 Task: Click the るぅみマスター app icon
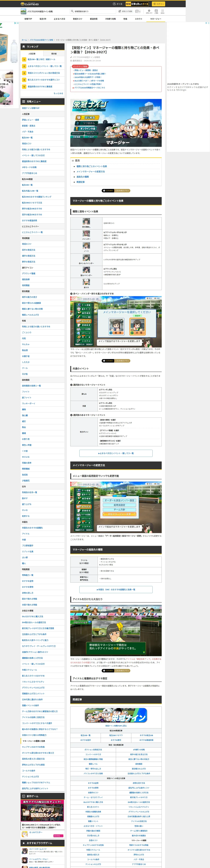[25, 834]
